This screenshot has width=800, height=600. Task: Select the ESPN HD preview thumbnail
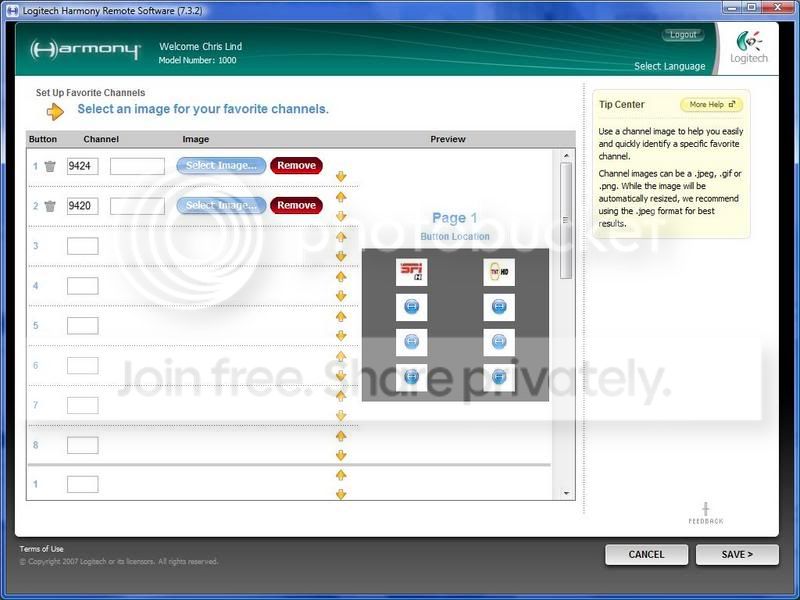pos(411,271)
